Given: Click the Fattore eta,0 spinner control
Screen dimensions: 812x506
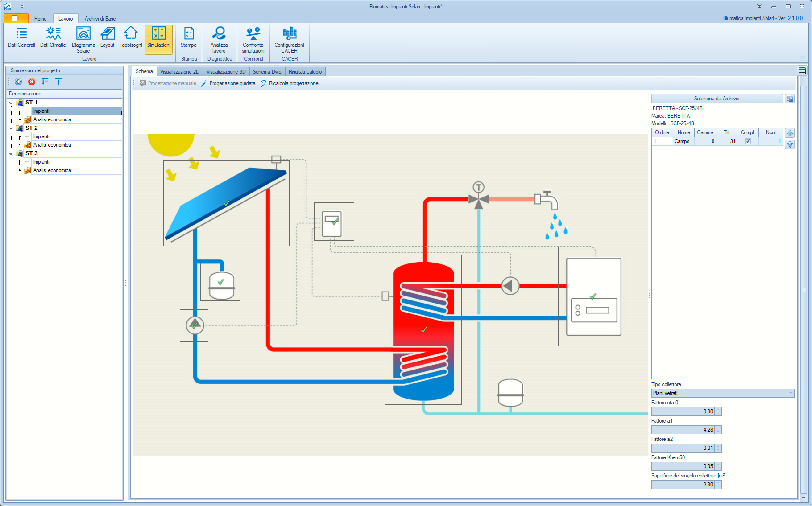Looking at the screenshot, I should click(718, 411).
